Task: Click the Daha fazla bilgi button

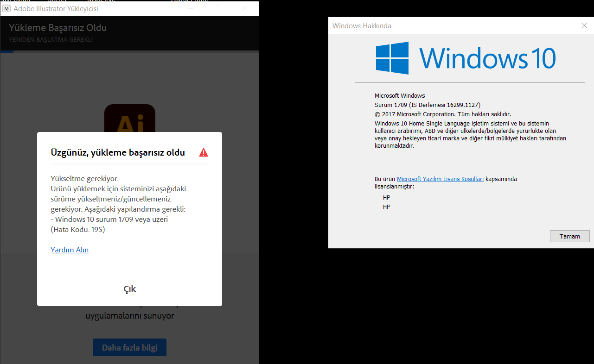Action: (129, 347)
